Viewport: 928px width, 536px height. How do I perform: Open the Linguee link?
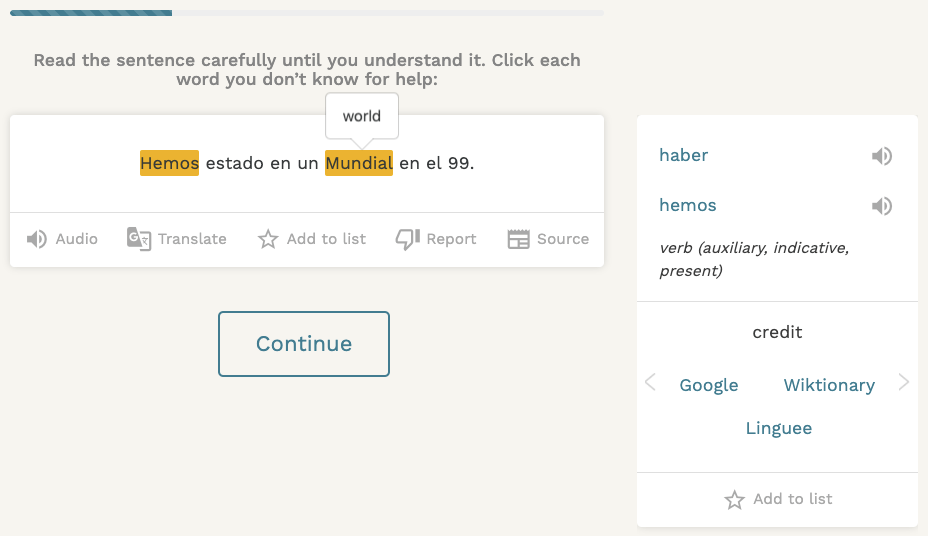pyautogui.click(x=778, y=428)
